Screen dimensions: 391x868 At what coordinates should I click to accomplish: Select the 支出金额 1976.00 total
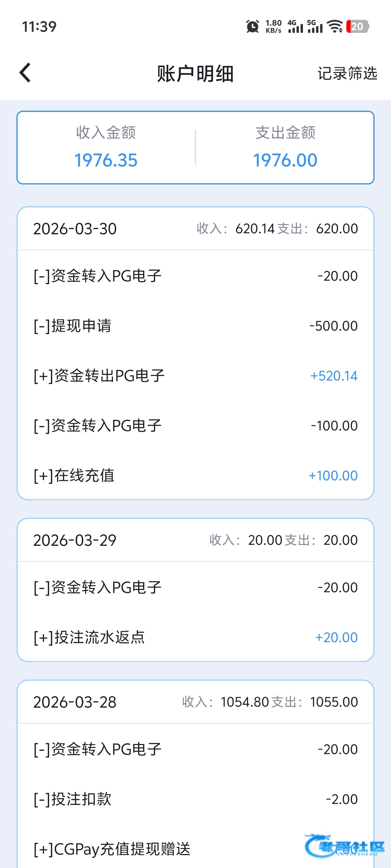[285, 148]
